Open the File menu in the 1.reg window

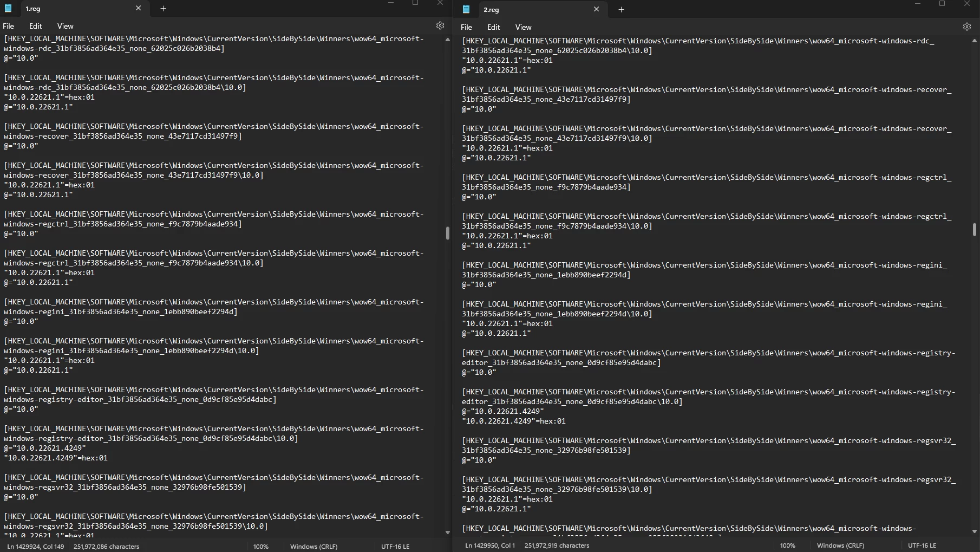click(x=9, y=26)
